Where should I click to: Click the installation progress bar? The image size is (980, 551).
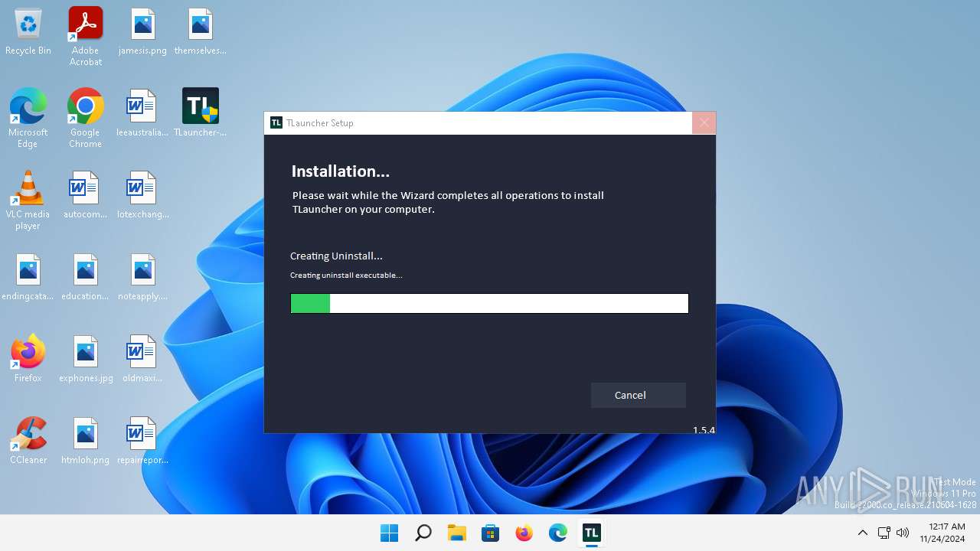point(489,303)
